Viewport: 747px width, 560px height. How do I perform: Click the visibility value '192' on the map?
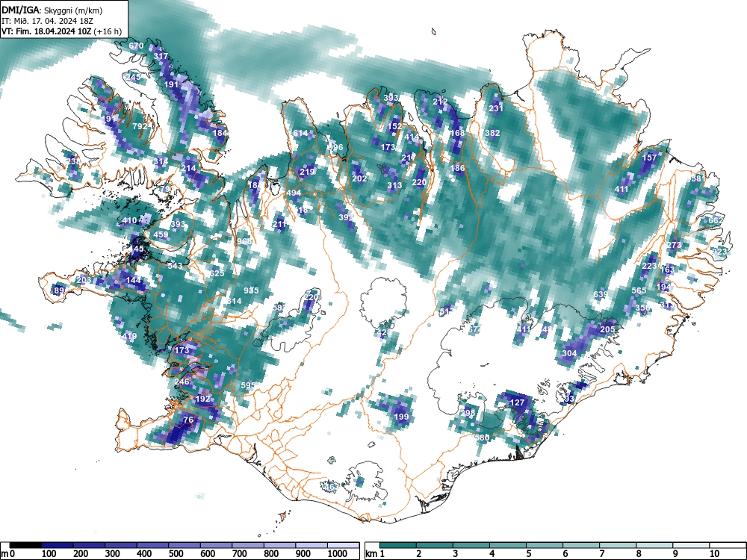(x=203, y=399)
